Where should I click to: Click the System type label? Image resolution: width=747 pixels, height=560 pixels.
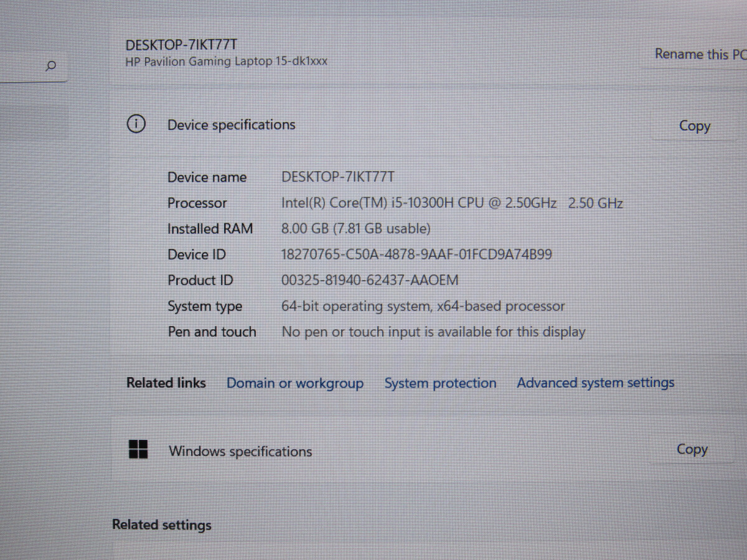[x=205, y=306]
